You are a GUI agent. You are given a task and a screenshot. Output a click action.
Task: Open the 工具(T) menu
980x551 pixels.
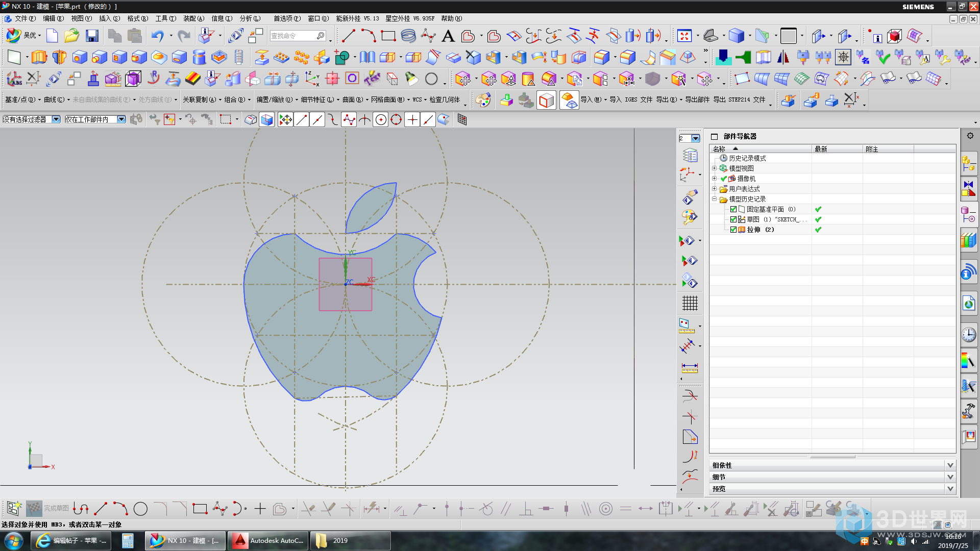165,18
